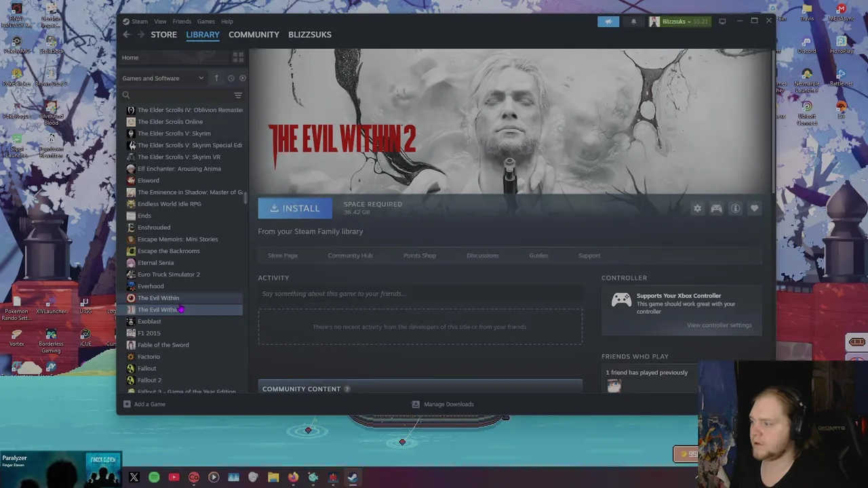
Task: Open the Guides link
Action: [x=538, y=256]
